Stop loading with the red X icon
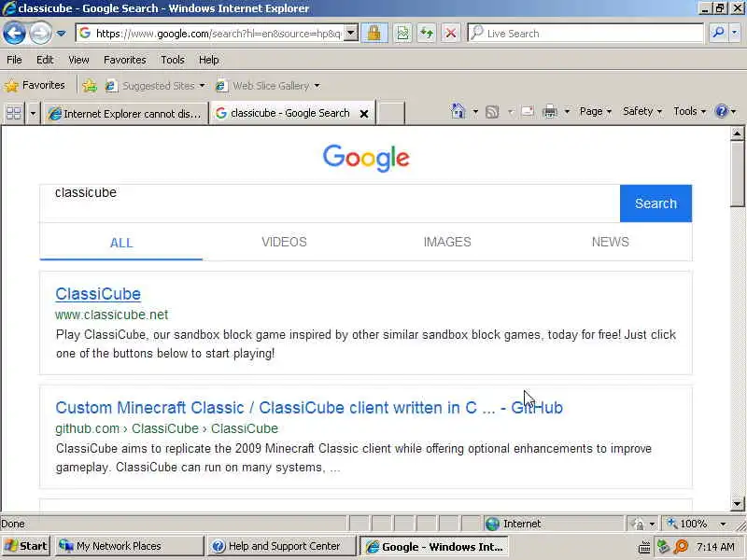 point(450,34)
